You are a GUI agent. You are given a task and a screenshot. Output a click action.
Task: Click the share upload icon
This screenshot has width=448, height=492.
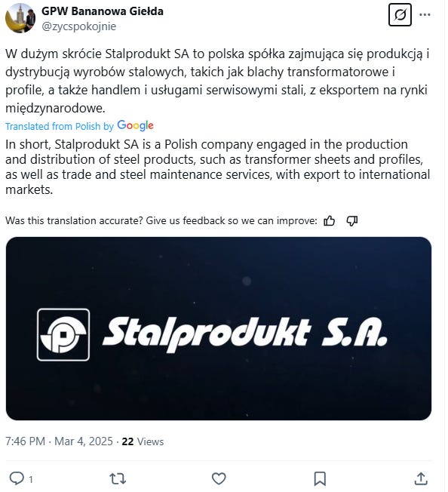click(421, 479)
